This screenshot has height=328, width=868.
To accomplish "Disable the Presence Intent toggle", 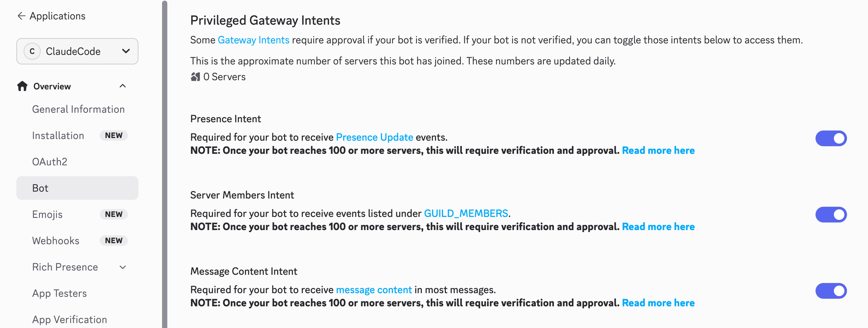I will coord(831,138).
